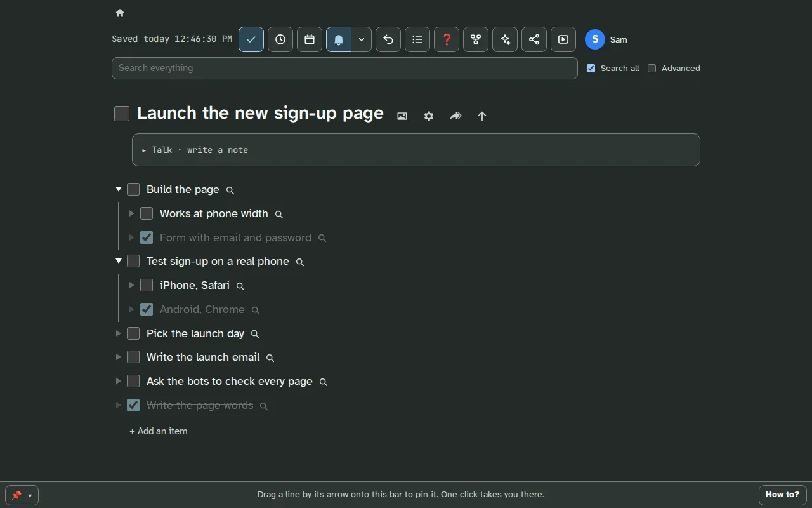The width and height of the screenshot is (812, 508).
Task: Expand the Write the launch email item
Action: click(x=119, y=357)
